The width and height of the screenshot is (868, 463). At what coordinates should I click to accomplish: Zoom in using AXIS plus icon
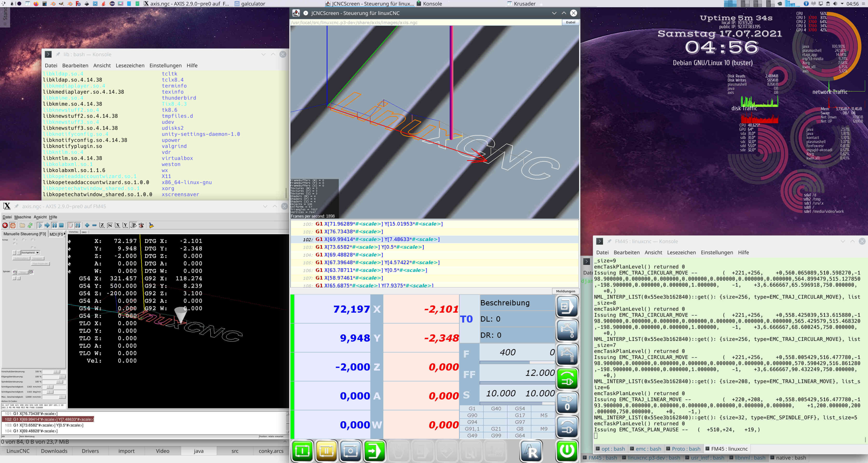[x=87, y=225]
